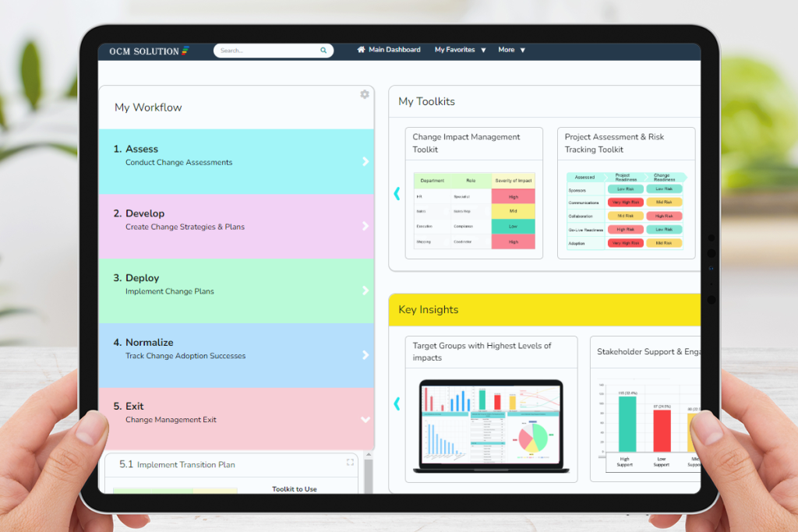Select Main Dashboard in the navigation bar
The height and width of the screenshot is (532, 798).
tap(394, 49)
